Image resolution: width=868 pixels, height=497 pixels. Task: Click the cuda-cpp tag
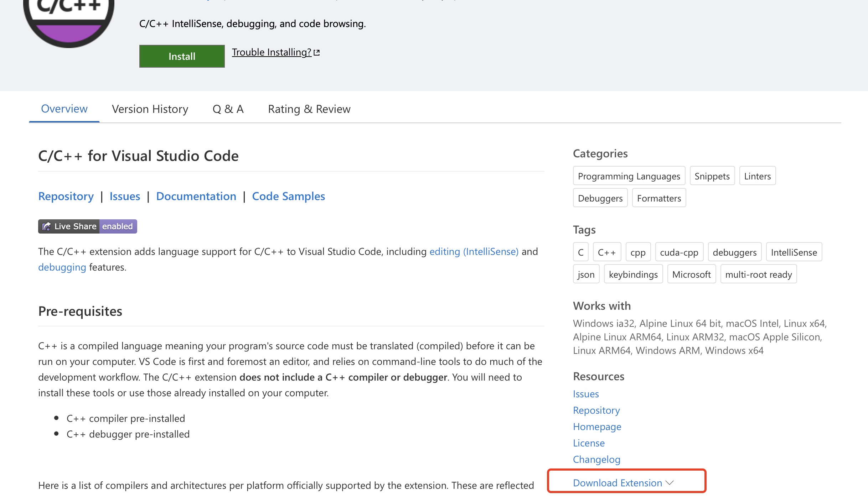pyautogui.click(x=679, y=252)
